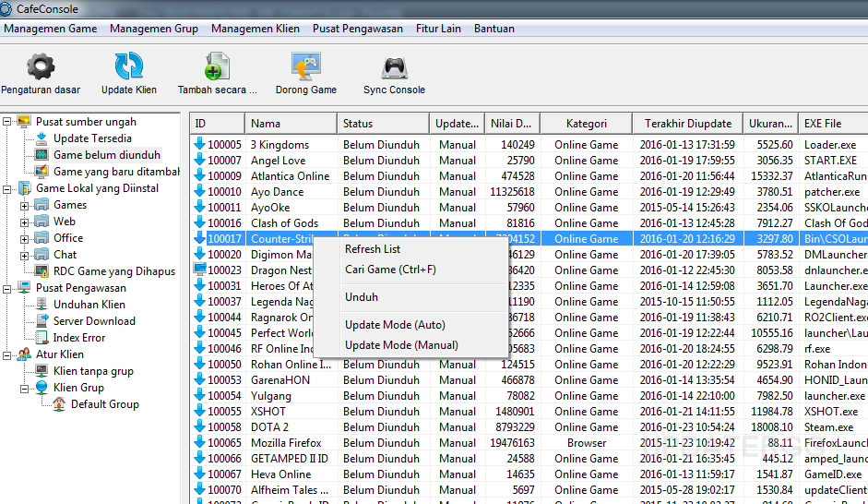The height and width of the screenshot is (504, 868).
Task: Select Update Tersedia icon in tree
Action: tap(42, 138)
